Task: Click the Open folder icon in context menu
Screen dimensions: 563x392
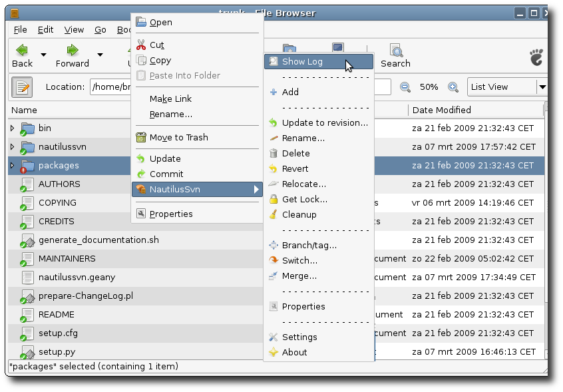Action: 141,22
